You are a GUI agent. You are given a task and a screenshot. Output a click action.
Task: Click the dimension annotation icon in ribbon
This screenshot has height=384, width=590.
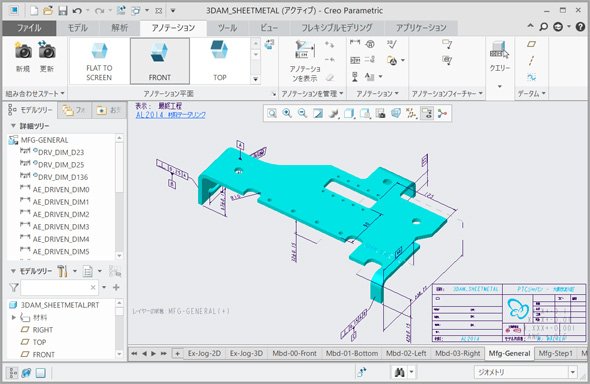(355, 43)
